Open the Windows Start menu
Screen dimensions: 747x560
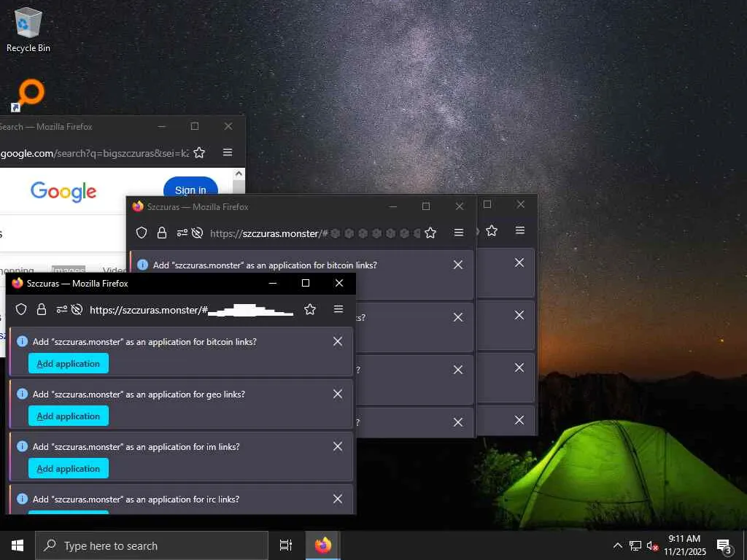pos(18,545)
